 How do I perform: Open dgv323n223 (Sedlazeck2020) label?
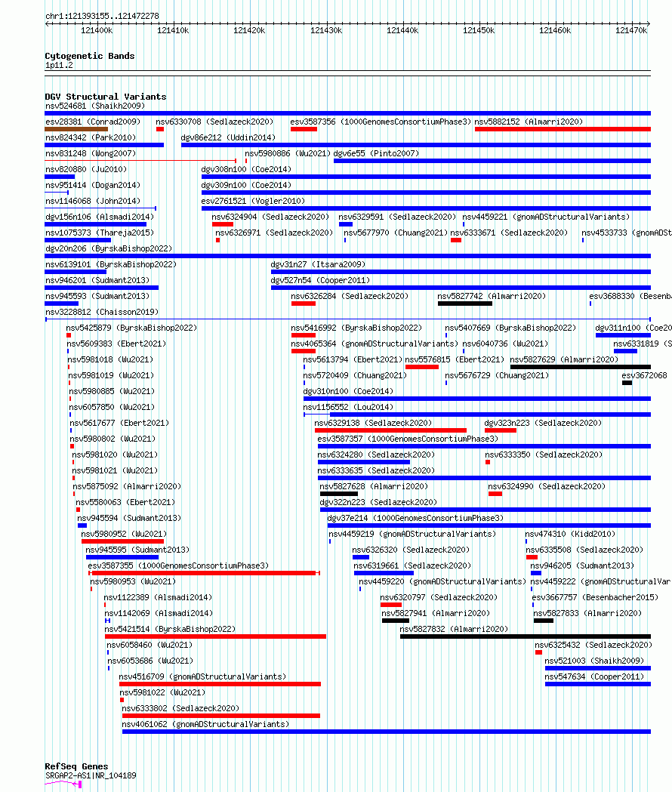[543, 424]
